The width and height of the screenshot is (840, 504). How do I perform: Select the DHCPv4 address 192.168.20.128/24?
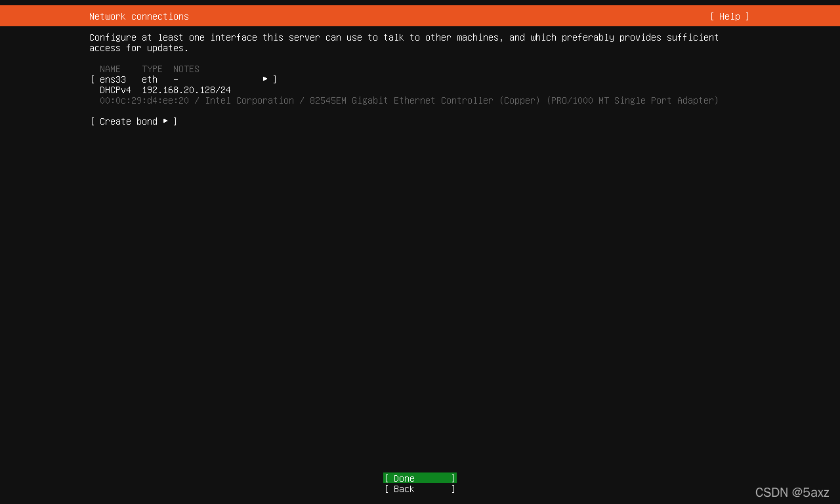click(x=186, y=90)
